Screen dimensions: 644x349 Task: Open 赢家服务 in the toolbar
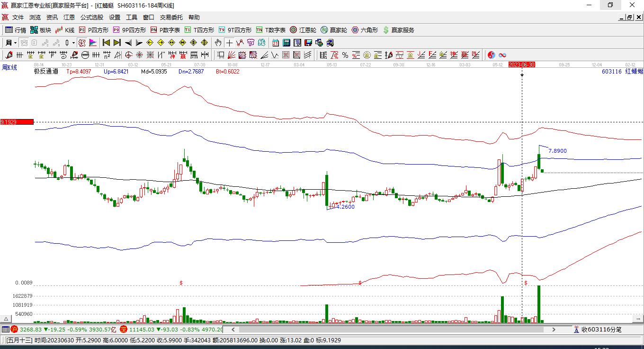click(398, 30)
